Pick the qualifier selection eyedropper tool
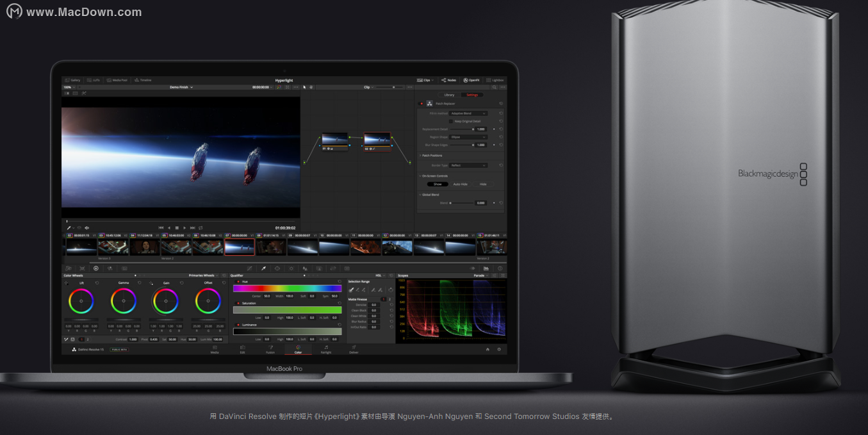The width and height of the screenshot is (868, 435). [x=350, y=290]
